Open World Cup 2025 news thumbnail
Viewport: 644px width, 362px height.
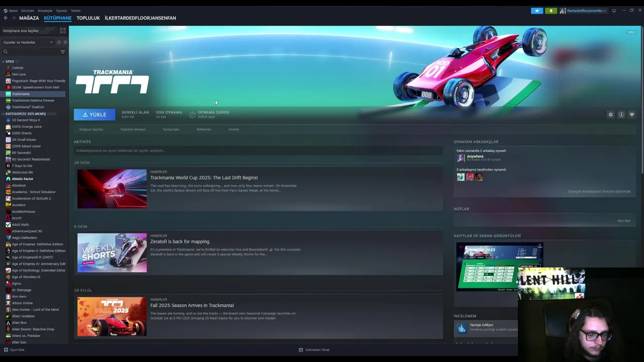[x=112, y=189]
